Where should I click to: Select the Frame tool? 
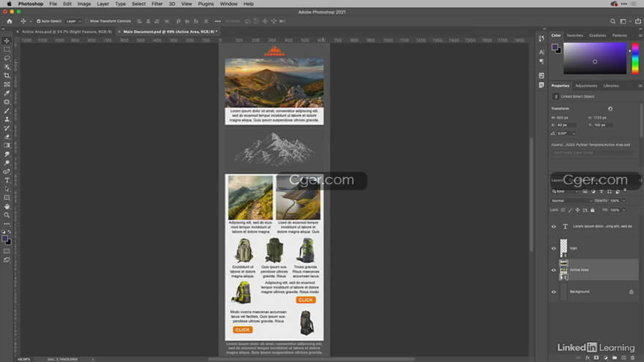coord(7,84)
